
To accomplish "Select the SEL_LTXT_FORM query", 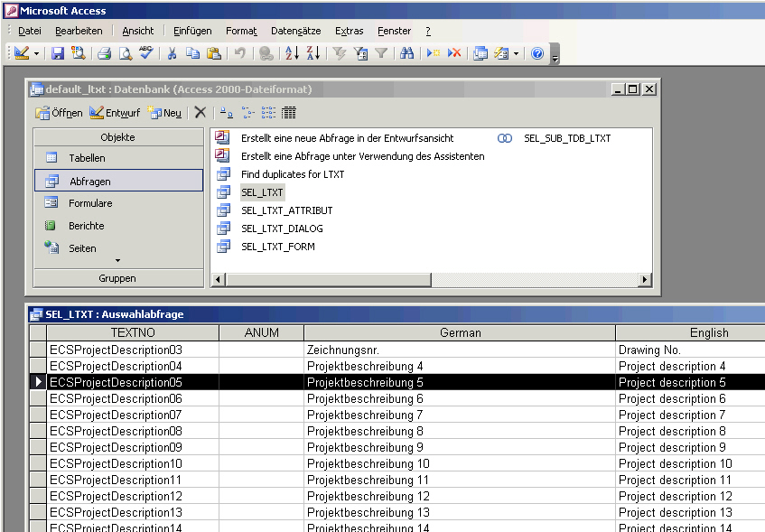I will [278, 247].
